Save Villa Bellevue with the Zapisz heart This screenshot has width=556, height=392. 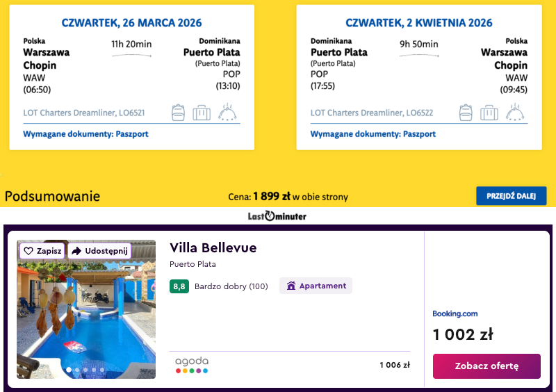tap(42, 251)
